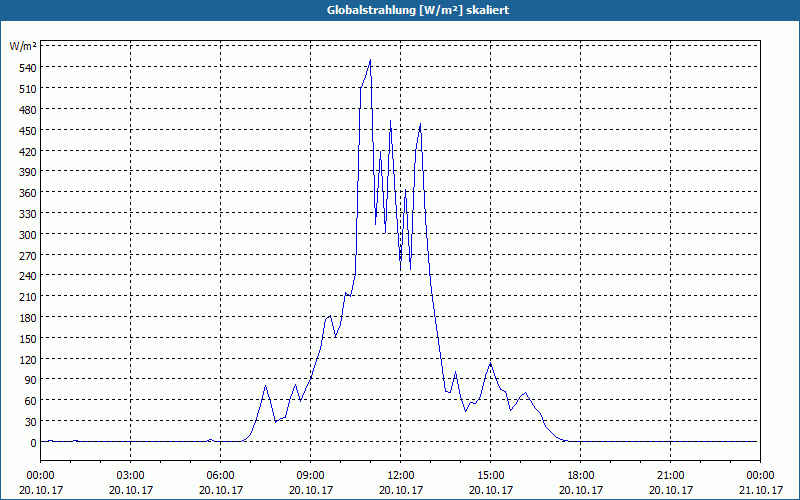This screenshot has height=500, width=800.
Task: Click the 21:00 time axis label
Action: 670,476
